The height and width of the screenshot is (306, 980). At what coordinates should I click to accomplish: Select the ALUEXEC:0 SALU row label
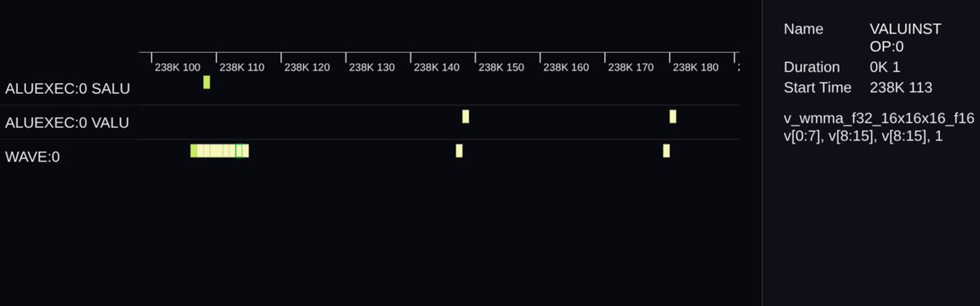[x=67, y=88]
